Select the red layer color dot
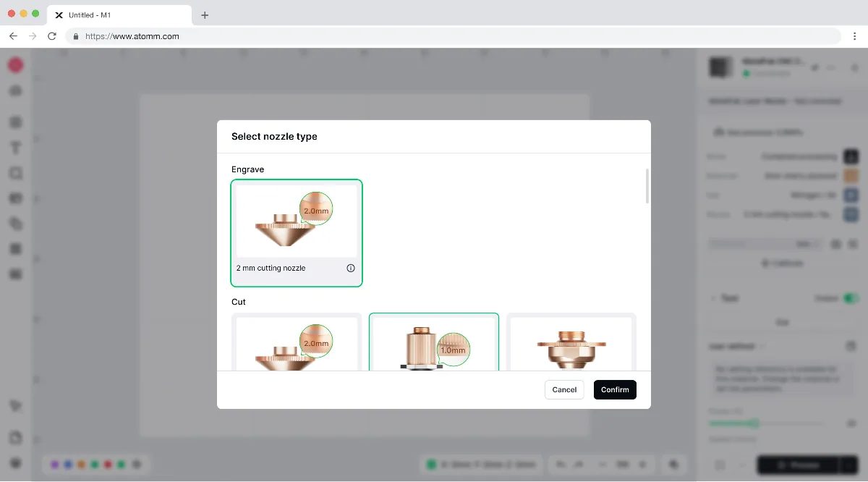 [108, 464]
